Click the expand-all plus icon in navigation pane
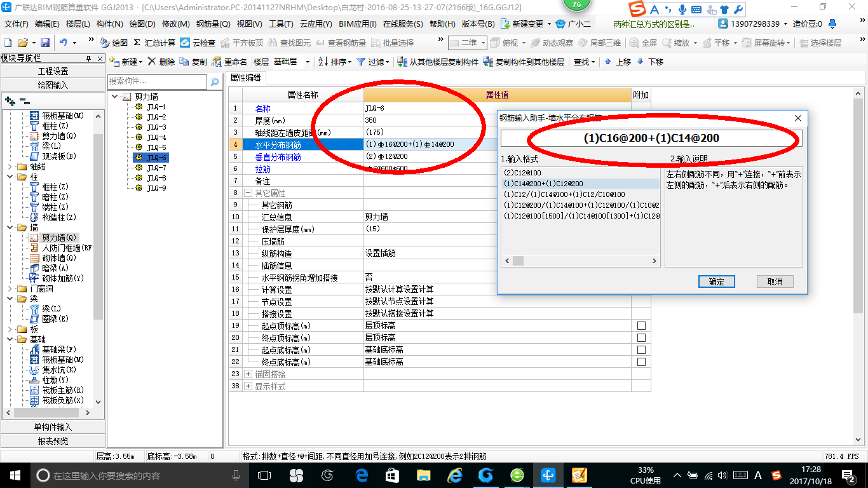This screenshot has width=868, height=488. (x=10, y=100)
